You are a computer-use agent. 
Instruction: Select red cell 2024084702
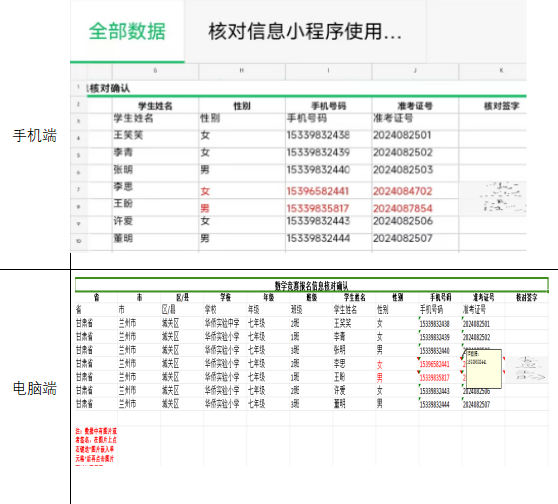(x=402, y=191)
